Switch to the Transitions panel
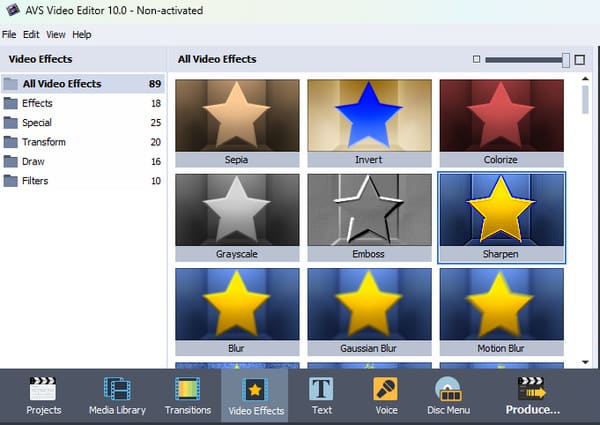This screenshot has height=425, width=600. coord(188,395)
